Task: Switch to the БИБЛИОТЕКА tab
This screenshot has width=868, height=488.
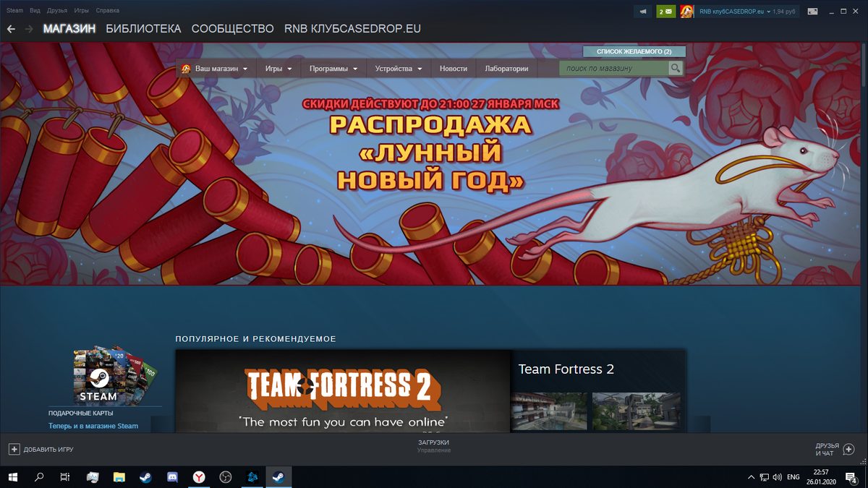Action: coord(143,29)
